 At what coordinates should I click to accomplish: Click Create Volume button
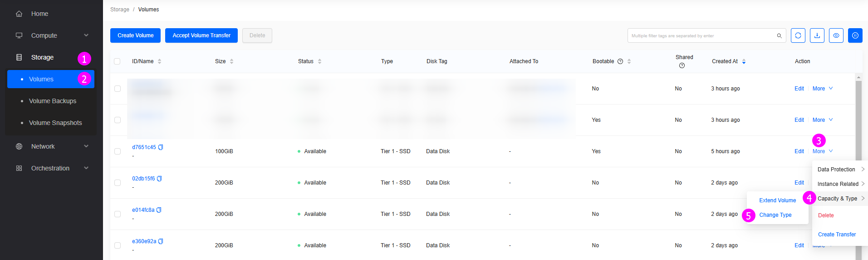click(x=135, y=35)
